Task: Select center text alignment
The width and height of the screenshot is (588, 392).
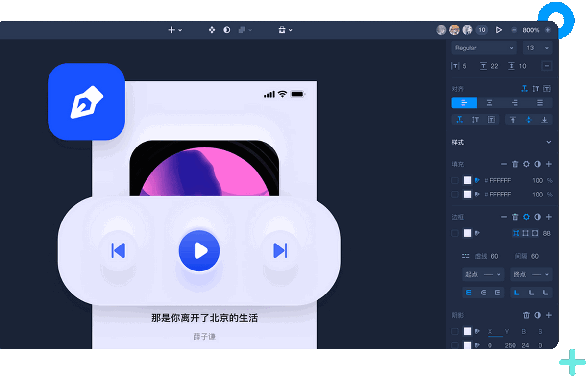Action: point(489,103)
